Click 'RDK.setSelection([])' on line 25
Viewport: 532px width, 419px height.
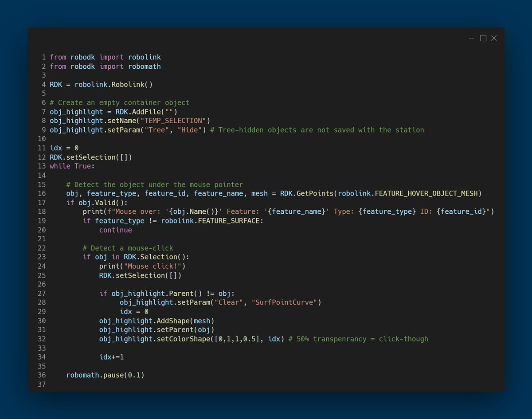click(x=141, y=275)
